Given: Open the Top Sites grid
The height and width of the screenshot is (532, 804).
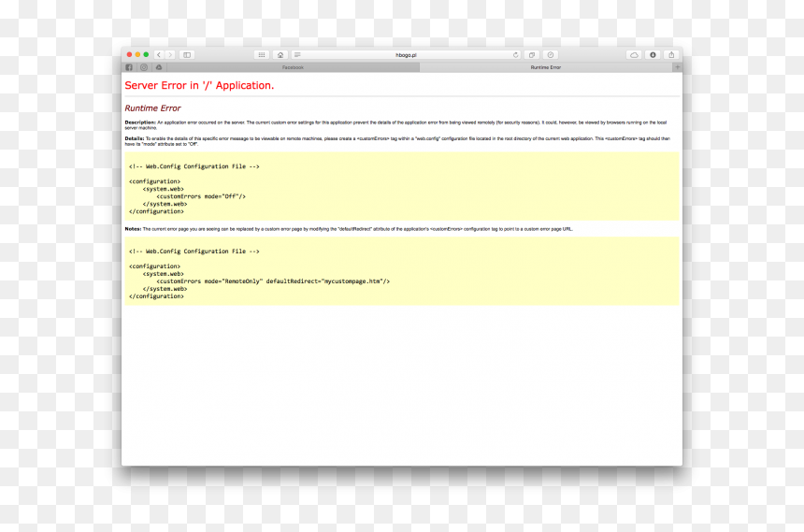Looking at the screenshot, I should [x=262, y=55].
